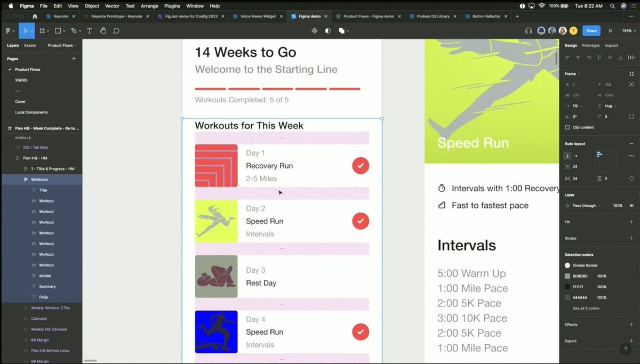640x364 pixels.
Task: Select the Weekly HQ Carousel layer
Action: pyautogui.click(x=49, y=329)
